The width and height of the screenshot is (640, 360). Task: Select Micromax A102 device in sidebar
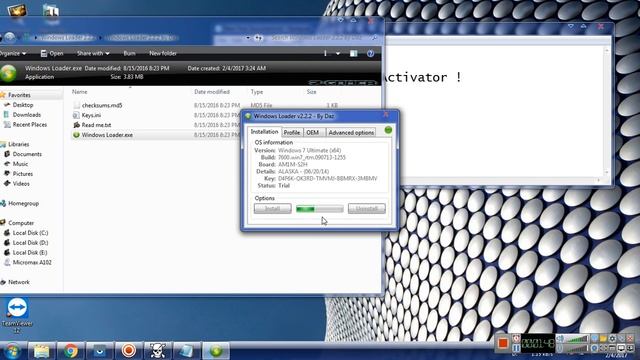tap(32, 262)
